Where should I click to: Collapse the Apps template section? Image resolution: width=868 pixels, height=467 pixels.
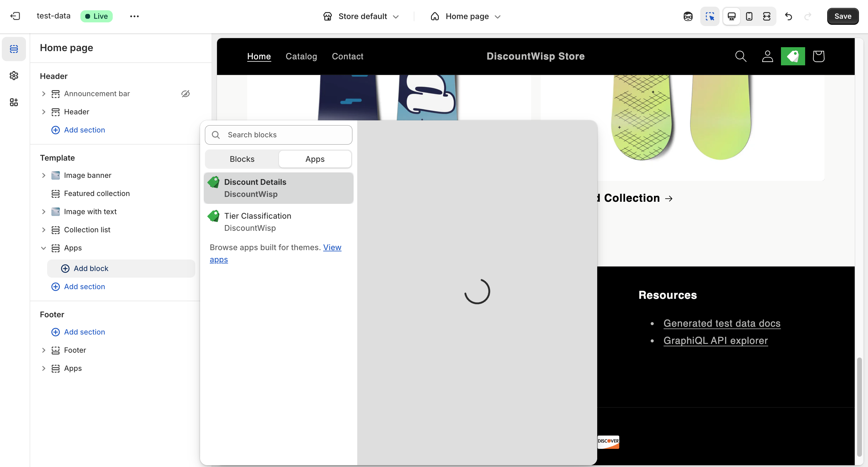(44, 248)
